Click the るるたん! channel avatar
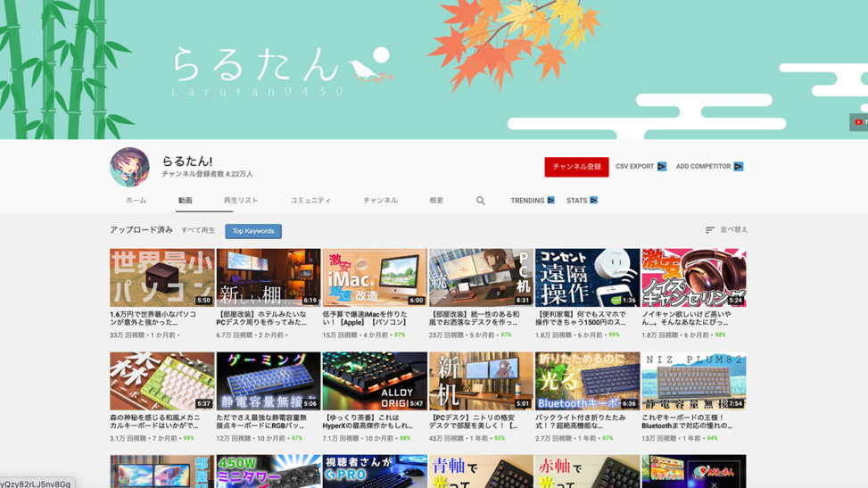Viewport: 868px width, 488px height. [x=129, y=167]
